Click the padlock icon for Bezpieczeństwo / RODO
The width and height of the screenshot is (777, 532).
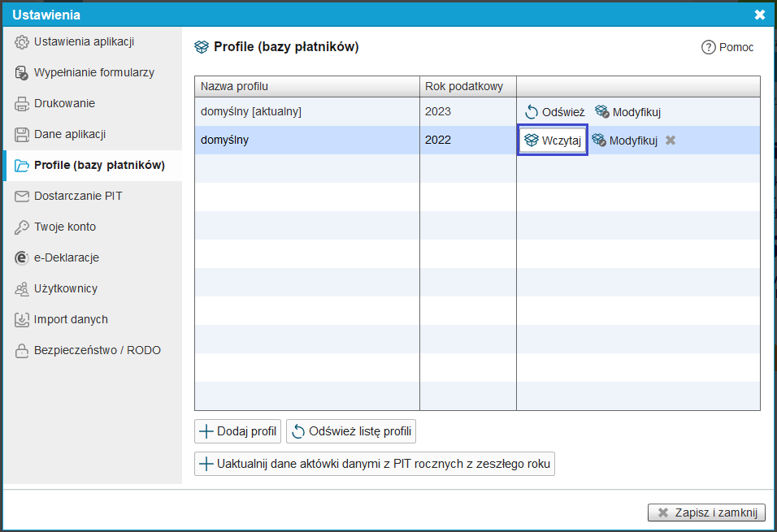coord(21,351)
